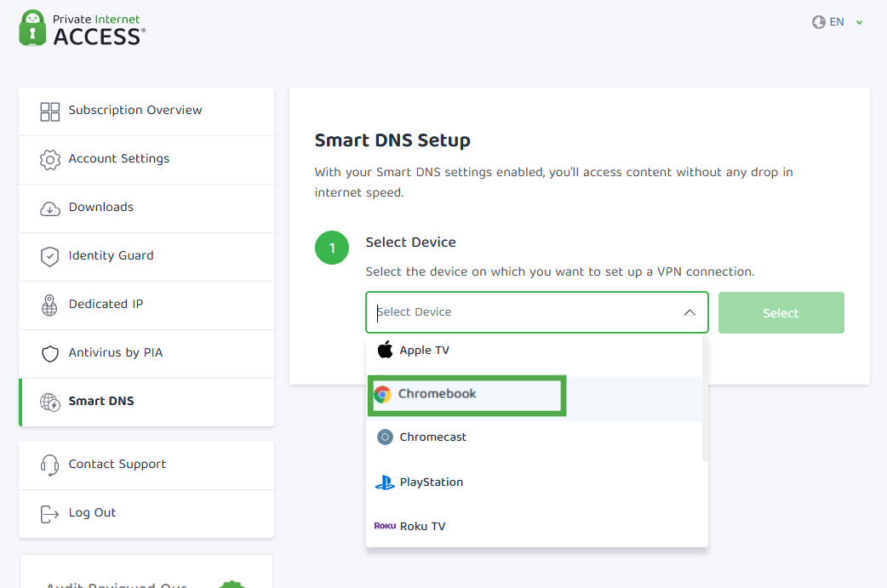Choose PlayStation from device list
This screenshot has height=588, width=887.
534,482
